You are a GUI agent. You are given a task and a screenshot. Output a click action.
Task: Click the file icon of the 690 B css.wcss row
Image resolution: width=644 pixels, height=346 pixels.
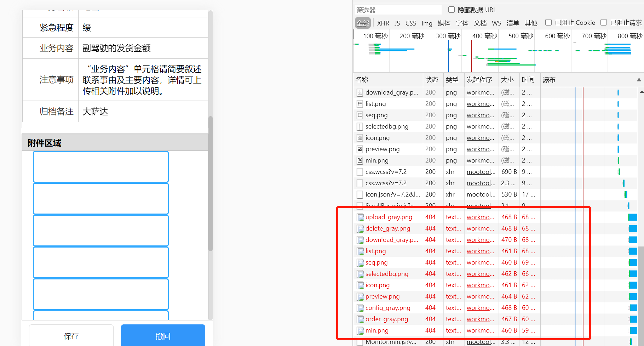tap(360, 172)
